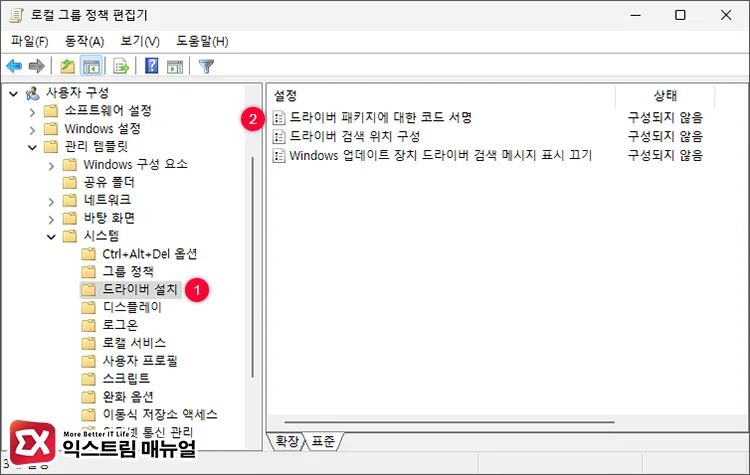Open the 보기(V) menu
This screenshot has width=750, height=475.
pos(140,42)
